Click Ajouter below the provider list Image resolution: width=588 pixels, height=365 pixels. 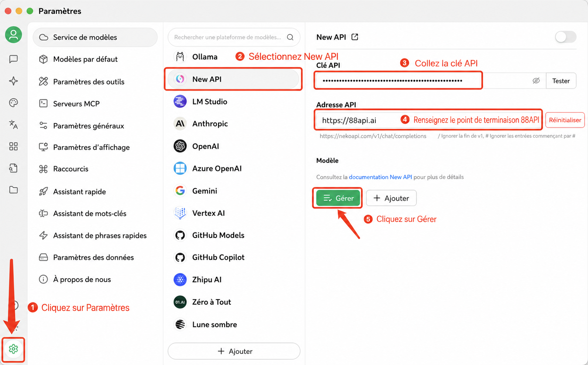tap(234, 351)
